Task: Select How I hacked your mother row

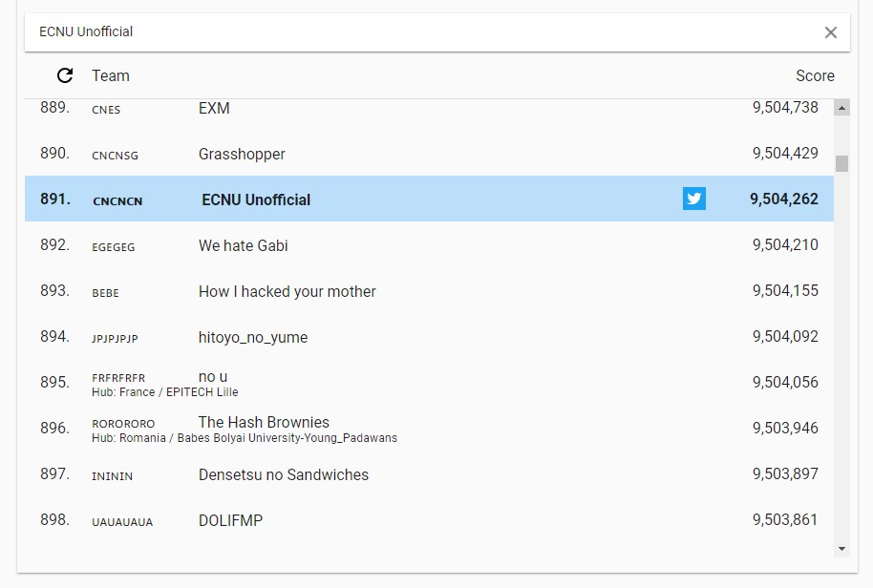Action: tap(429, 290)
